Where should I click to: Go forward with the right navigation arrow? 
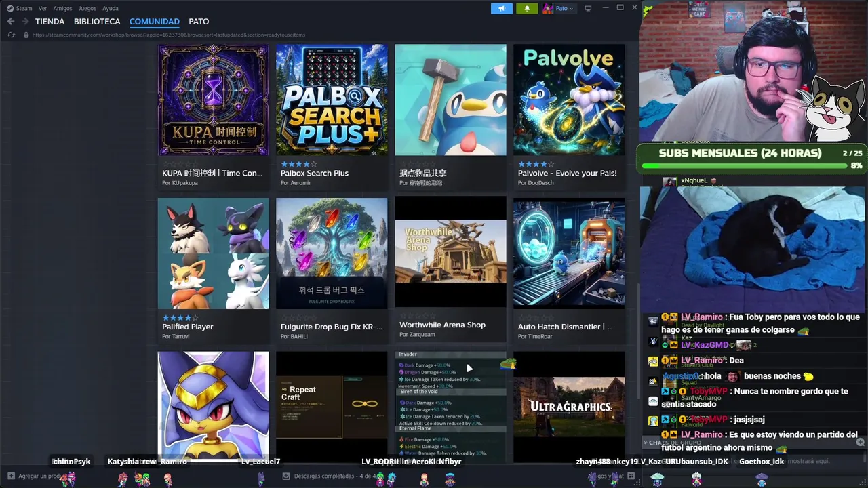pyautogui.click(x=25, y=22)
